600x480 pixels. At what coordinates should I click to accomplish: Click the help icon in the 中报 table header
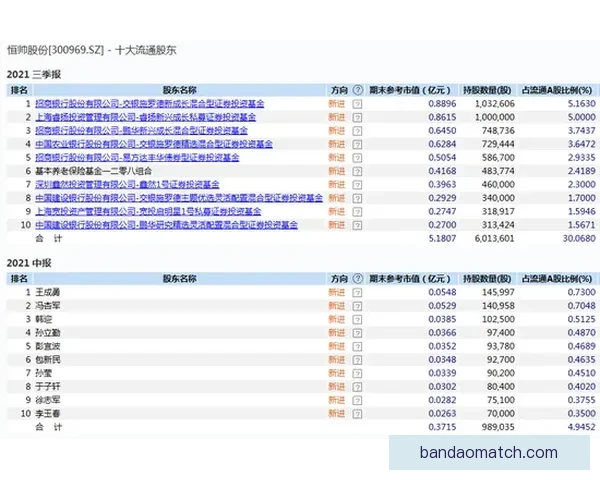357,278
